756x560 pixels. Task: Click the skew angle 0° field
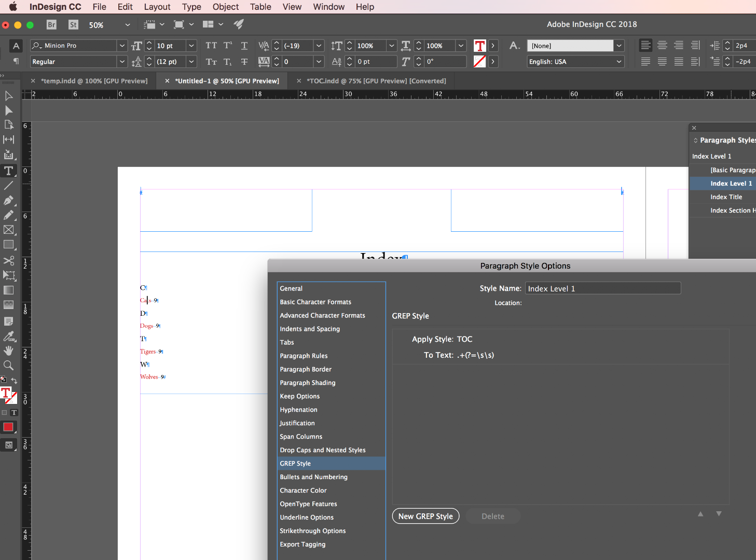pyautogui.click(x=445, y=62)
